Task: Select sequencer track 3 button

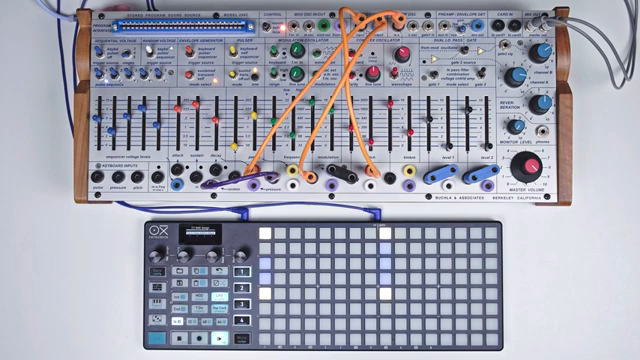Action: (x=242, y=304)
